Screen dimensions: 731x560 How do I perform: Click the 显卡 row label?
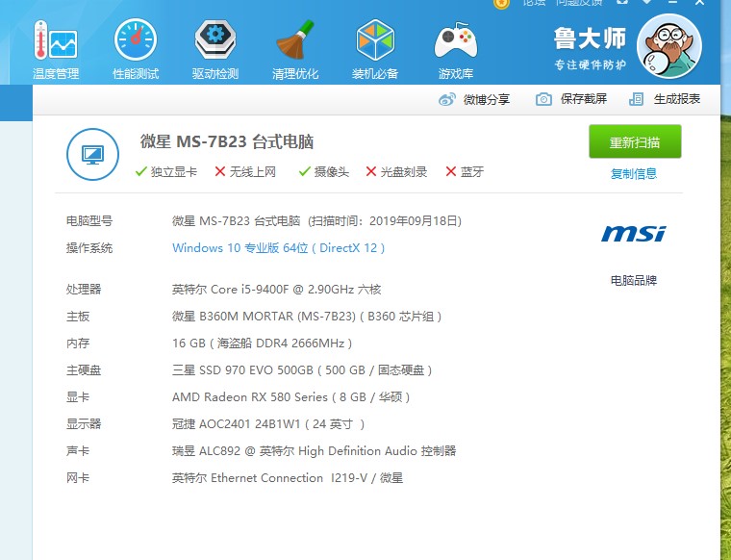coord(77,397)
